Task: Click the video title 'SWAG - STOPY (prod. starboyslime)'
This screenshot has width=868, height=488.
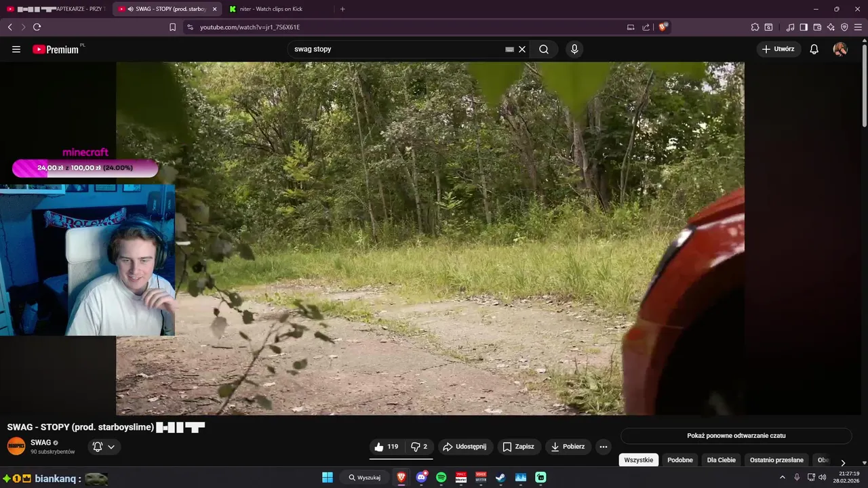Action: click(81, 427)
